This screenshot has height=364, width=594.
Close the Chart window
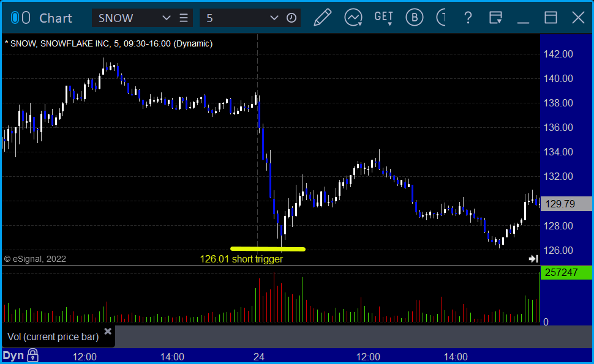click(x=578, y=18)
